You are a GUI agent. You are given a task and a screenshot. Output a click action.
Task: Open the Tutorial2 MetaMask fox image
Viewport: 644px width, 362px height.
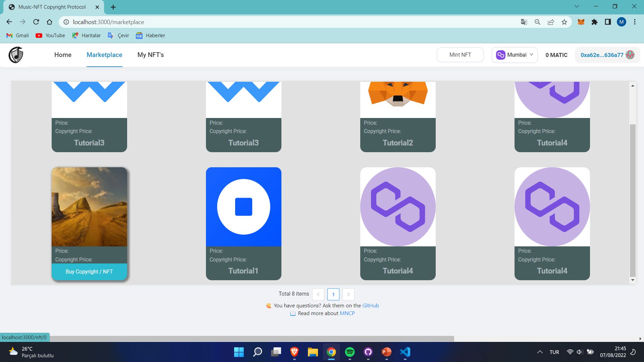[x=398, y=100]
